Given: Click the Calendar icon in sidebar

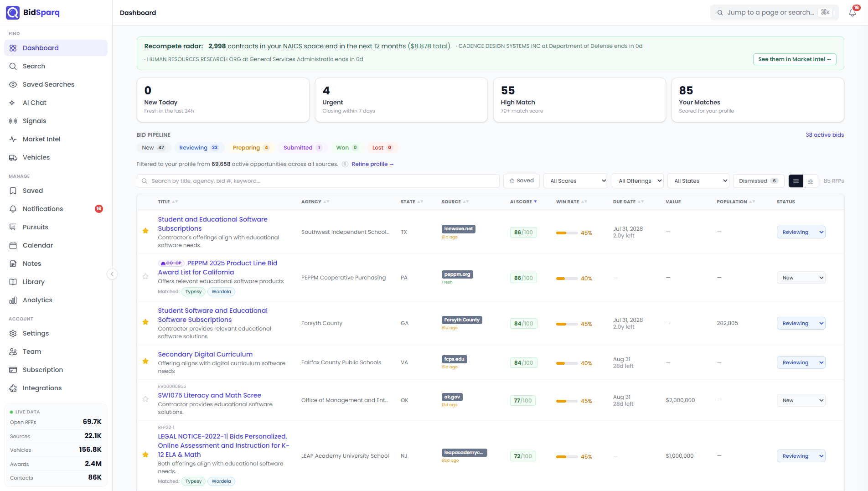Looking at the screenshot, I should (13, 245).
